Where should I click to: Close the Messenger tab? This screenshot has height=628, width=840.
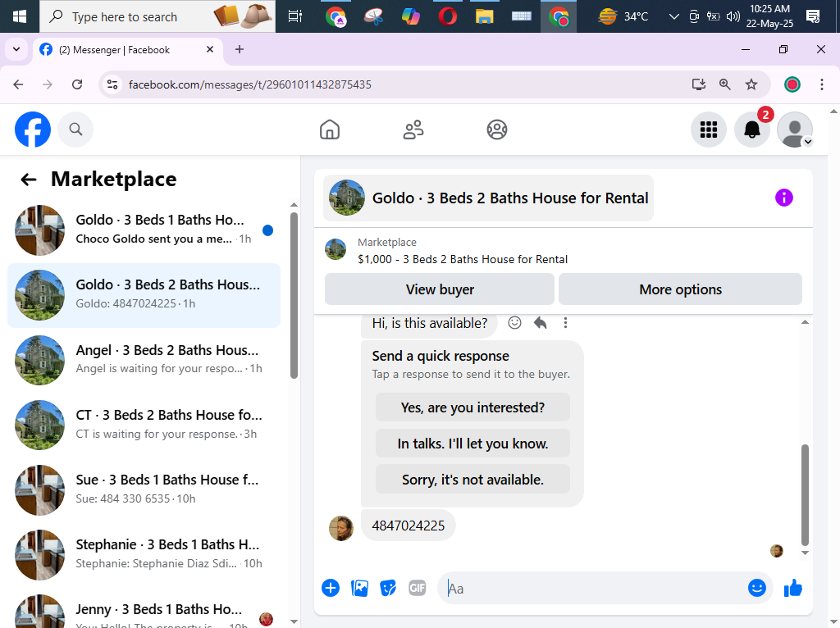click(210, 49)
